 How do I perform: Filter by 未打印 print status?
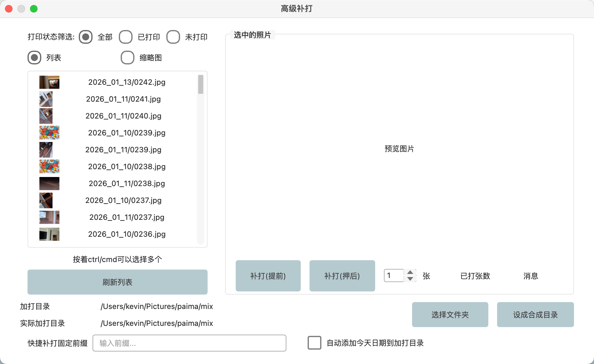point(173,37)
